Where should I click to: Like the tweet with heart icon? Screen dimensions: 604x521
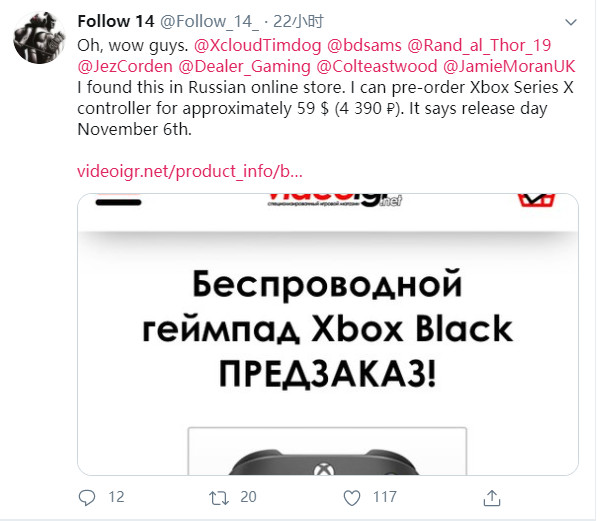click(352, 498)
